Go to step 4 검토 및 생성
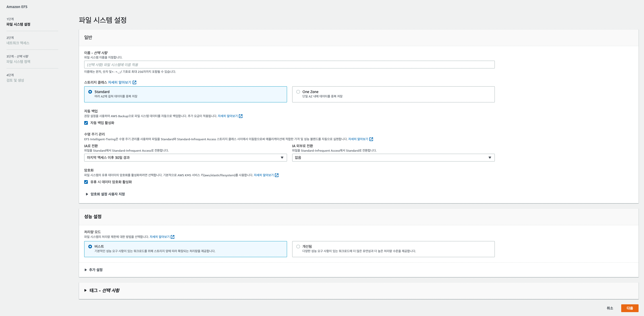 [15, 80]
